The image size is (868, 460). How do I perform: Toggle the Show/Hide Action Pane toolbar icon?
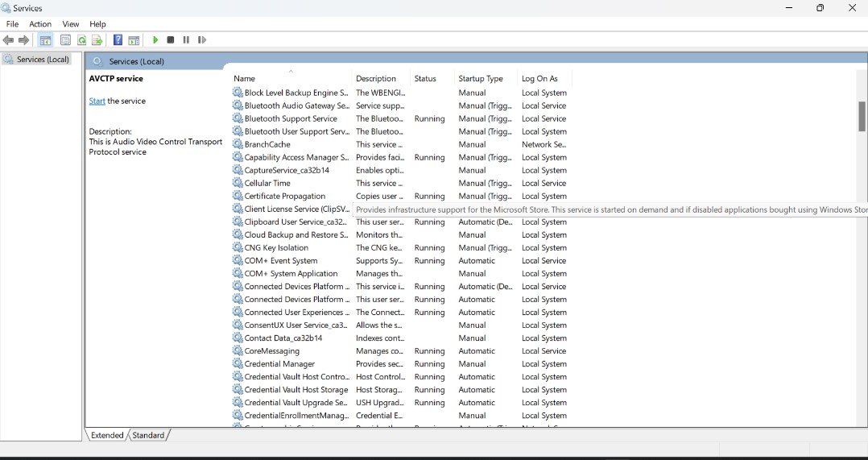[x=134, y=39]
